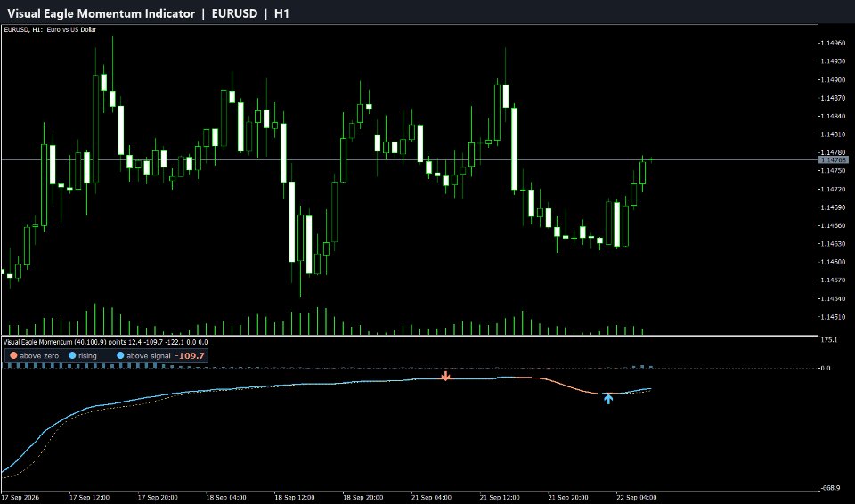Screen dimensions: 855x504
Task: Click the '17 Sep 12:00' time axis label
Action: click(89, 498)
